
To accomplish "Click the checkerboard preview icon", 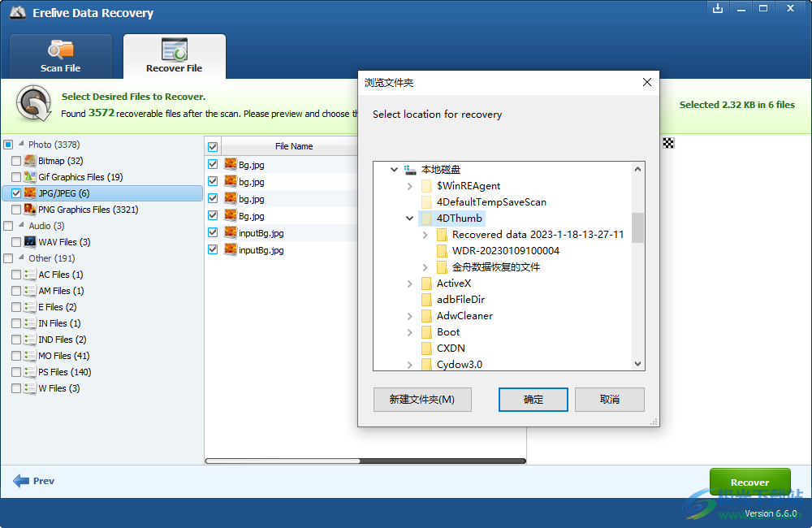I will [x=668, y=143].
